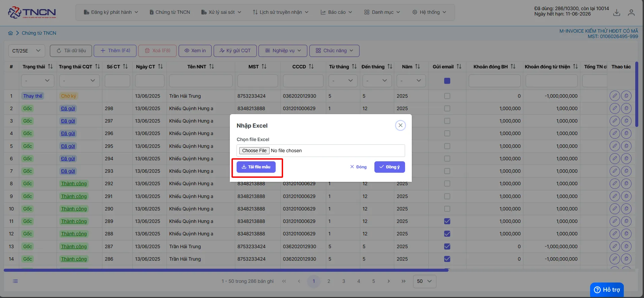Open Chứng từ TNCN menu item

click(170, 12)
